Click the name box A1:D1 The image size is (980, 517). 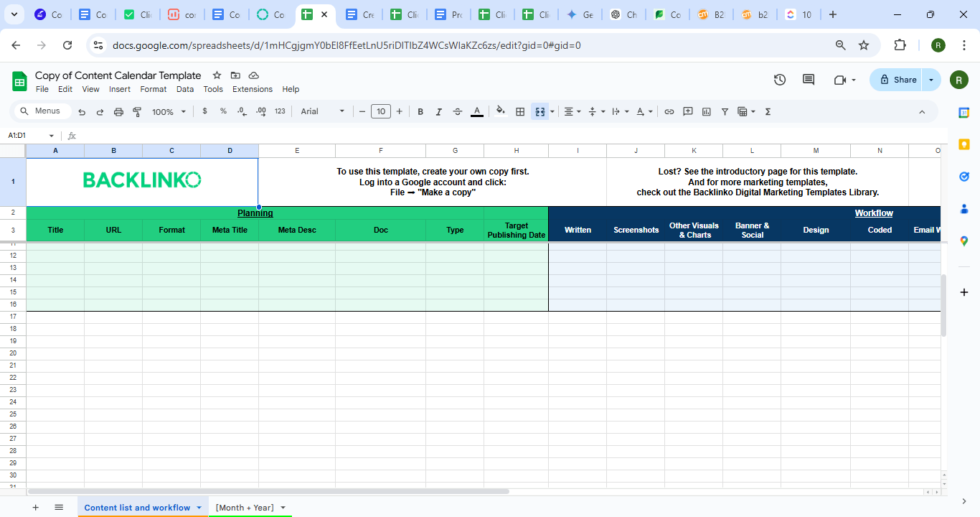(32, 135)
